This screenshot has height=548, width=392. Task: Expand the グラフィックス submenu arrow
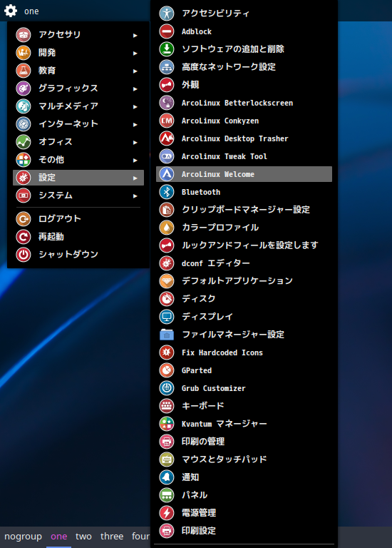click(x=135, y=88)
